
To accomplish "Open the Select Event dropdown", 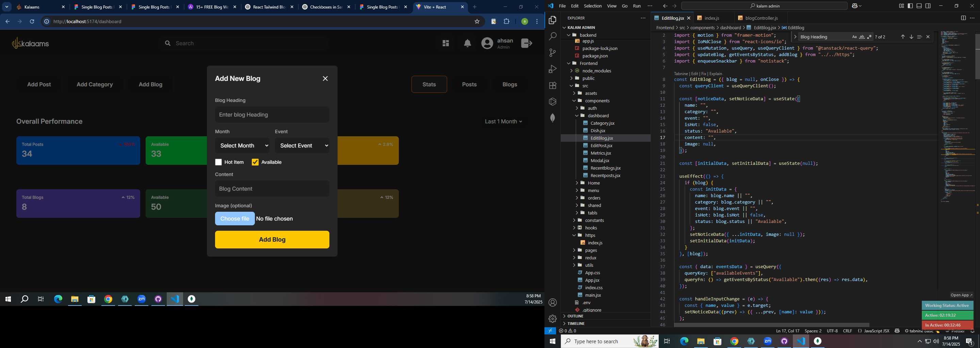I will (302, 145).
